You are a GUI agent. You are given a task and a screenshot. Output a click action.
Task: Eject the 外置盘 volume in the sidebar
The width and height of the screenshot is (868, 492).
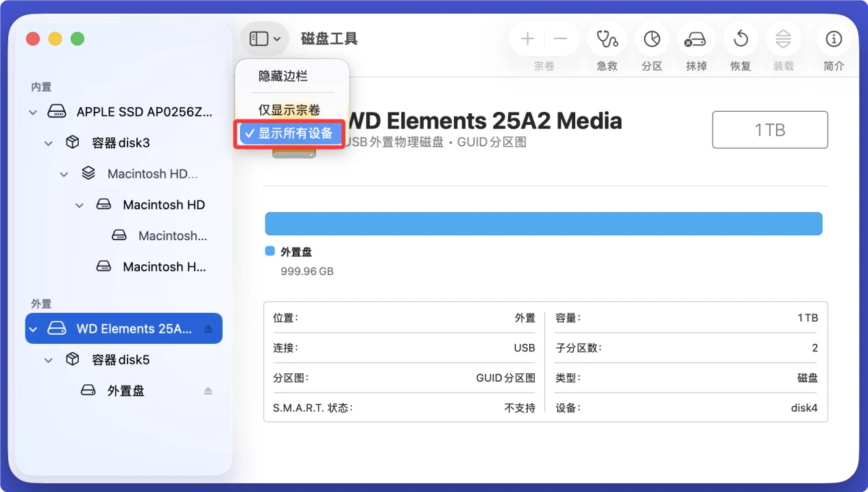tap(208, 391)
